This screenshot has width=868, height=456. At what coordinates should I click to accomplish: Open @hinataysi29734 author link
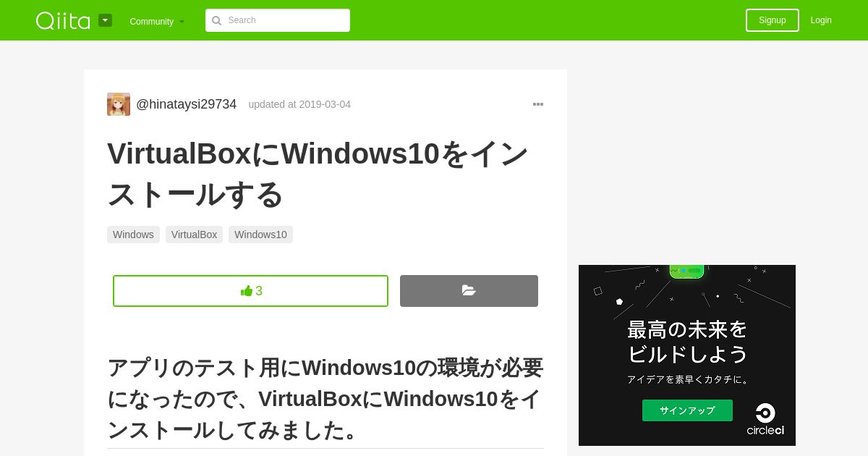[x=187, y=104]
